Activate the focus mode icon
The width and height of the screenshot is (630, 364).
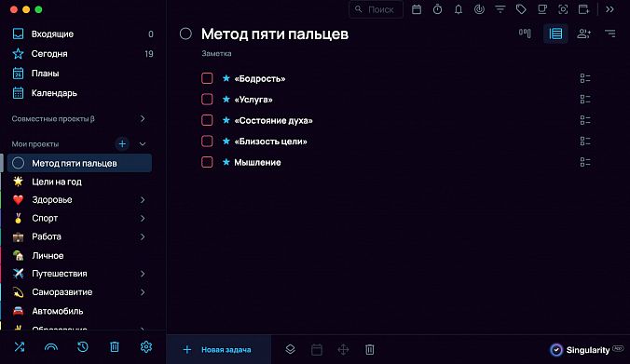[563, 9]
